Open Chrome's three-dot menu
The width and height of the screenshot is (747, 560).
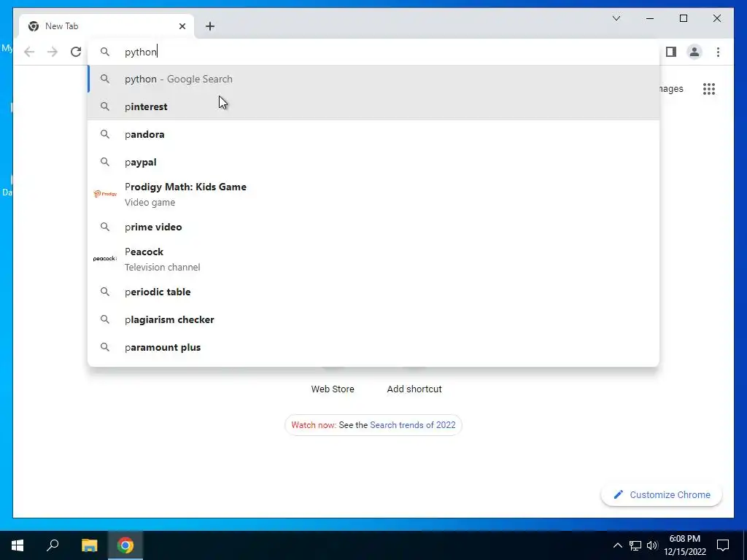(x=718, y=52)
